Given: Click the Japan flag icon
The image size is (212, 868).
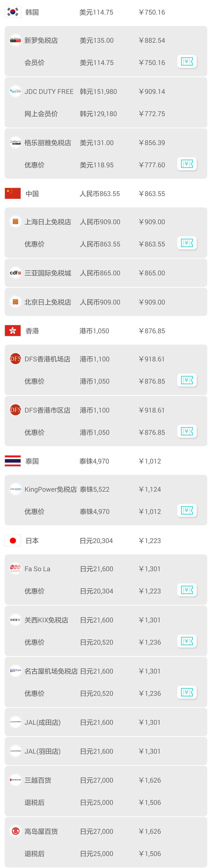Looking at the screenshot, I should [x=12, y=540].
